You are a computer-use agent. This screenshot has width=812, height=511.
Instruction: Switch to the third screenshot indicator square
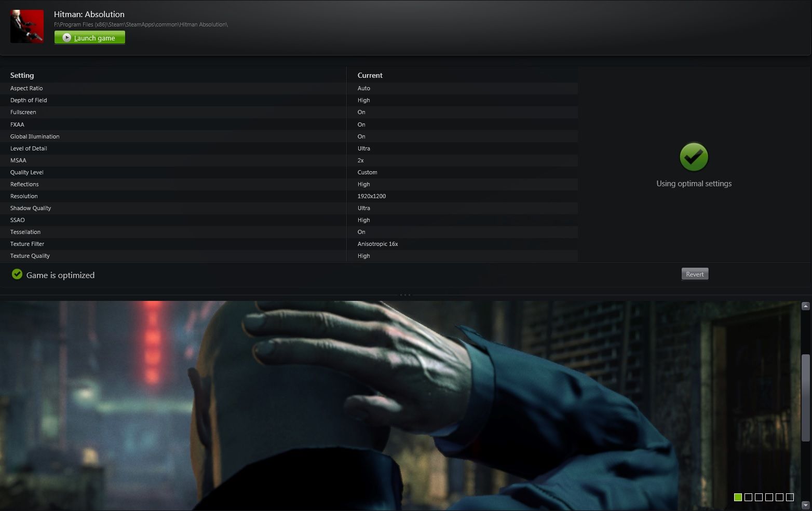pos(759,497)
